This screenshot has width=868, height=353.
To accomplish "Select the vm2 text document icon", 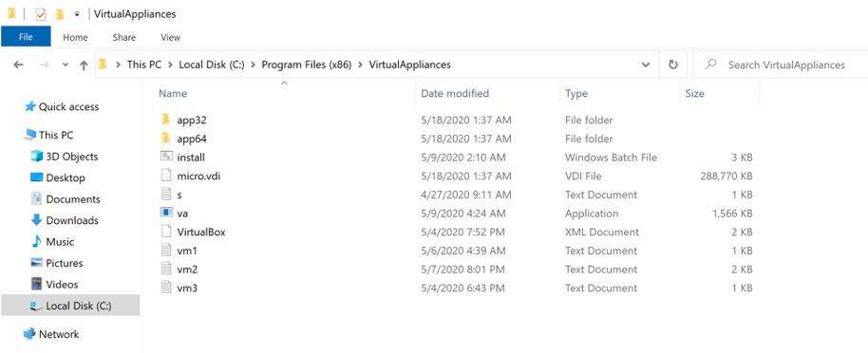I will point(166,269).
